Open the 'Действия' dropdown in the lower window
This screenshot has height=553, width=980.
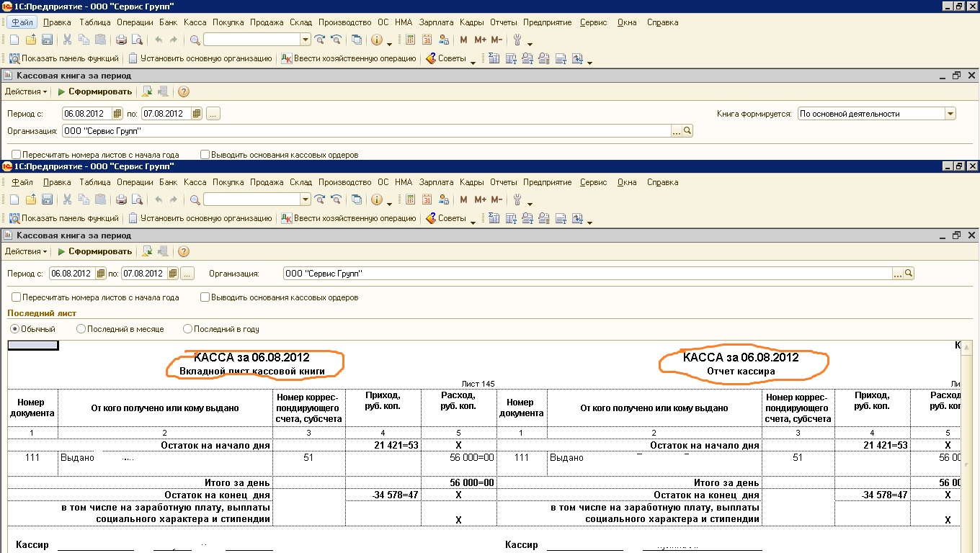coord(26,251)
